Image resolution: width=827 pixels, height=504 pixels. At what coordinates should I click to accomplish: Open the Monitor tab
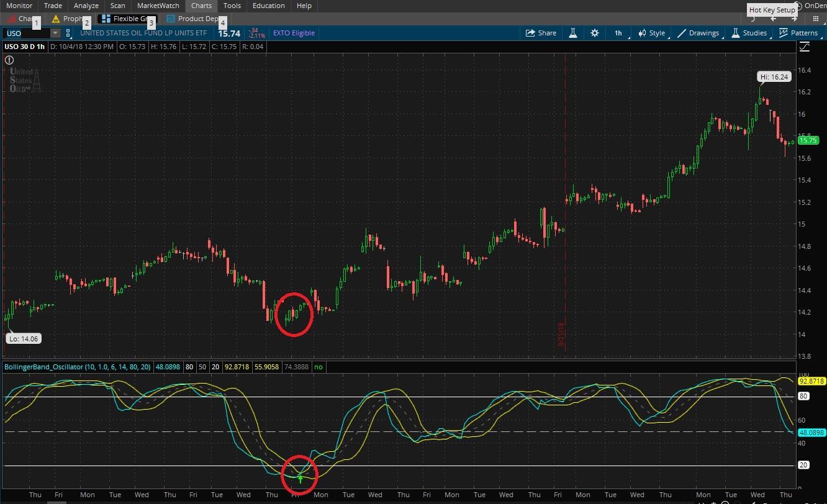point(19,6)
